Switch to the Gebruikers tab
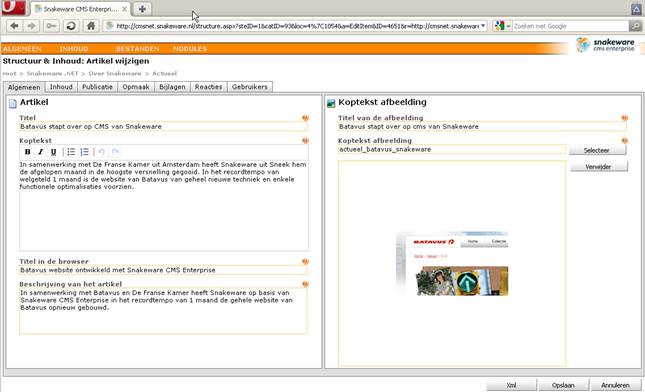Image resolution: width=645 pixels, height=392 pixels. pos(250,87)
